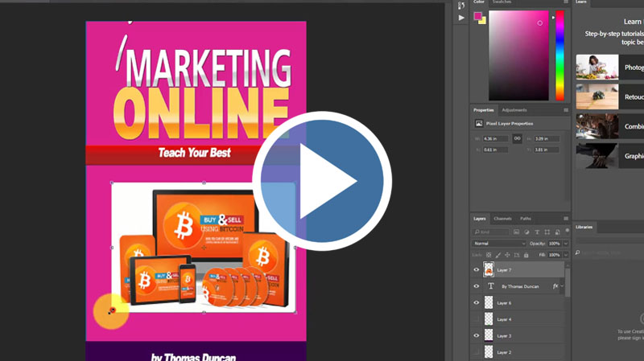Image resolution: width=644 pixels, height=361 pixels.
Task: Show Layer 4 by clicking its visibility box
Action: click(477, 319)
